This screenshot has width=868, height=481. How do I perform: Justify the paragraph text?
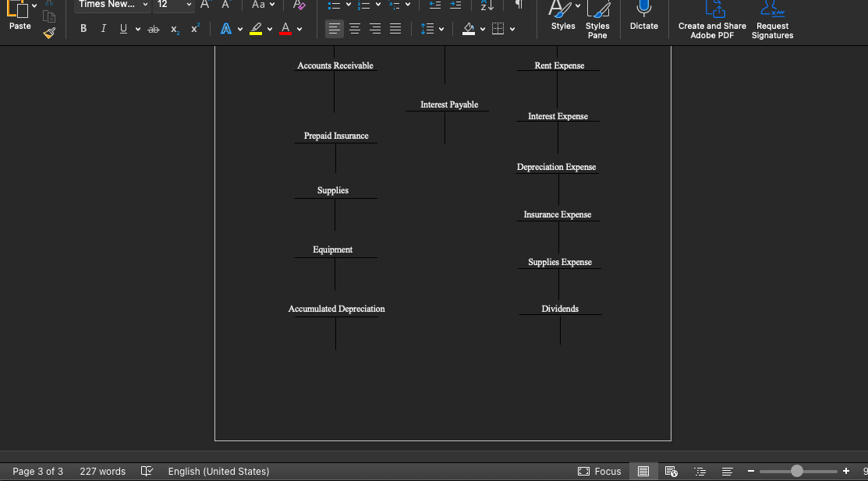point(395,29)
